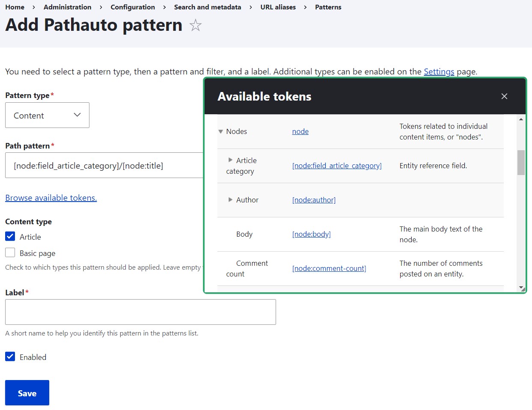The height and width of the screenshot is (410, 532).
Task: Navigate to Configuration via breadcrumb
Action: click(x=132, y=7)
